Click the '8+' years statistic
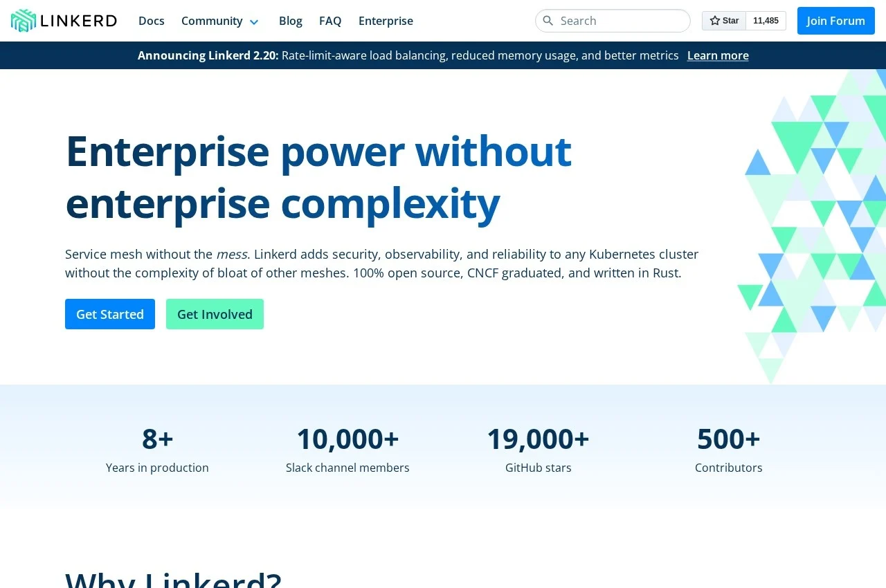 157,439
